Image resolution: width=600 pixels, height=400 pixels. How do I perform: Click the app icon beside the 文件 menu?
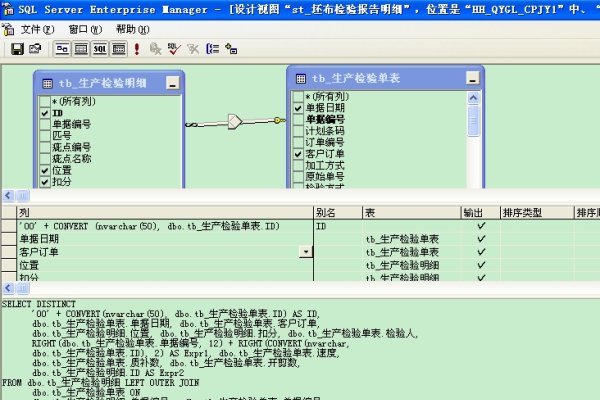tap(8, 29)
